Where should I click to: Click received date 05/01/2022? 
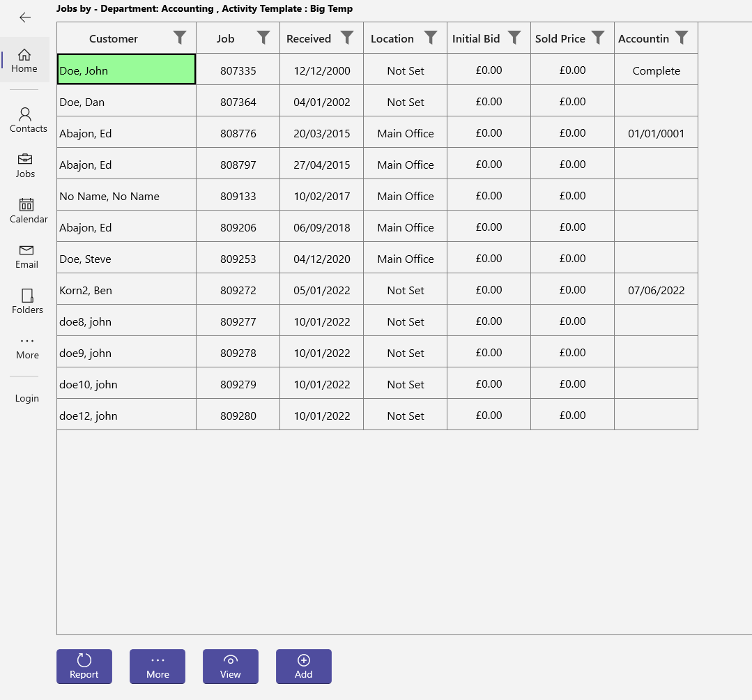pos(322,290)
